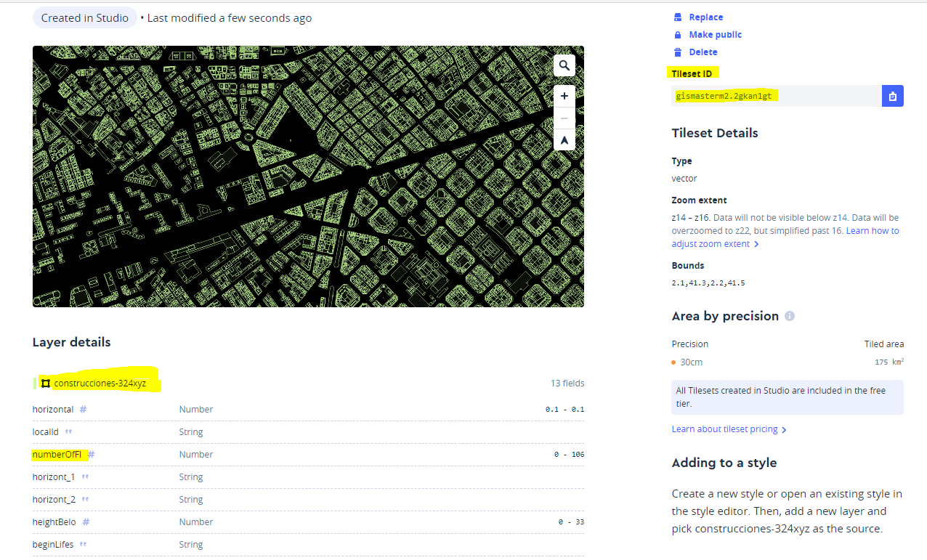Open info icon next to Area by precision
927x560 pixels.
(790, 316)
